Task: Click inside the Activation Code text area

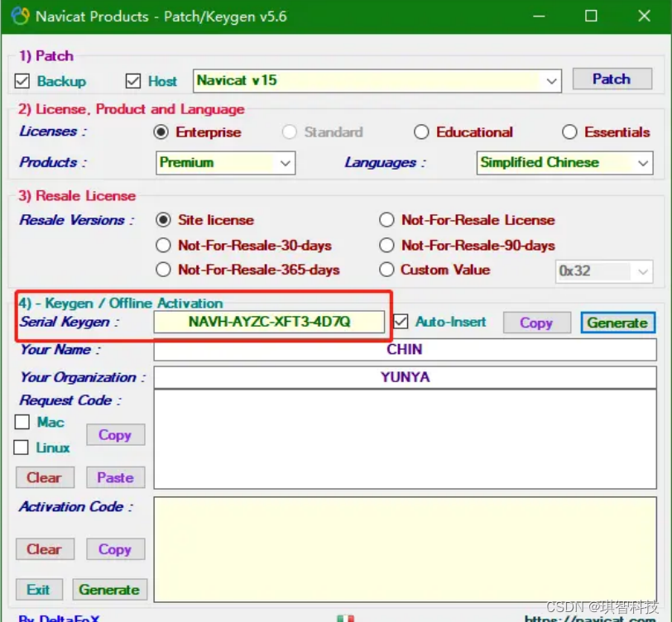Action: coord(405,549)
